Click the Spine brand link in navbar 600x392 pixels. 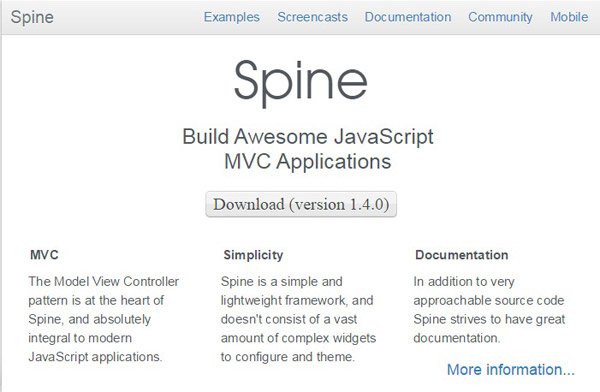(32, 17)
